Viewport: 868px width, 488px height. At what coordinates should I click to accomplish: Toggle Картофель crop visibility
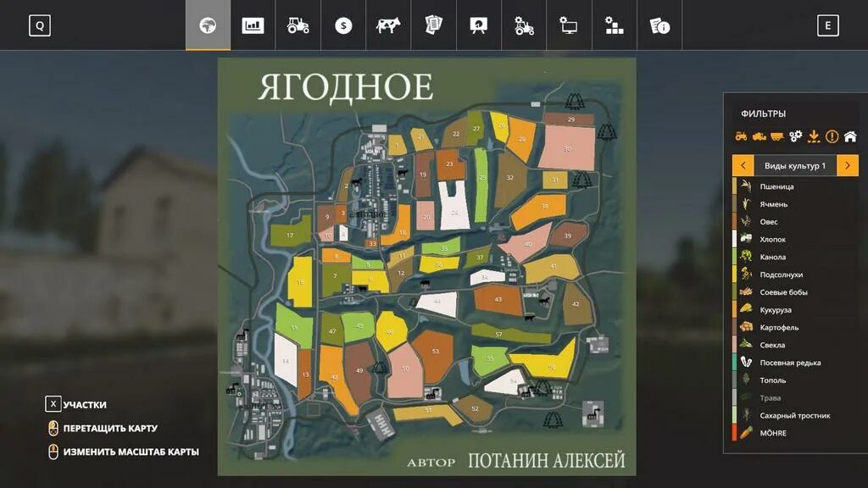click(x=795, y=328)
